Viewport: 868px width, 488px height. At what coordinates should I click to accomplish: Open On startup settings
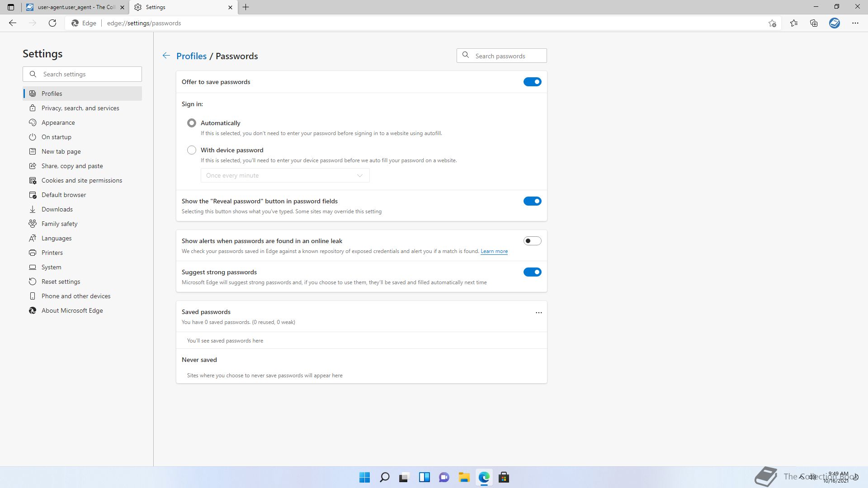[x=82, y=137]
